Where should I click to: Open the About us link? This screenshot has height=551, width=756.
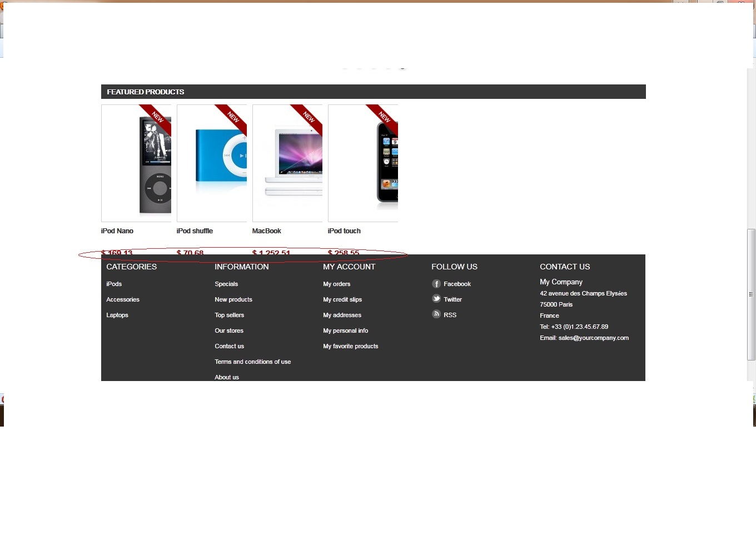pyautogui.click(x=227, y=377)
